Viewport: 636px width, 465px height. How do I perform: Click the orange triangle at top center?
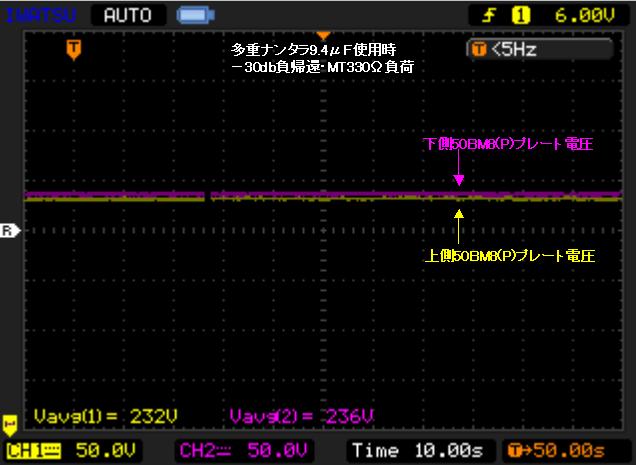(322, 35)
